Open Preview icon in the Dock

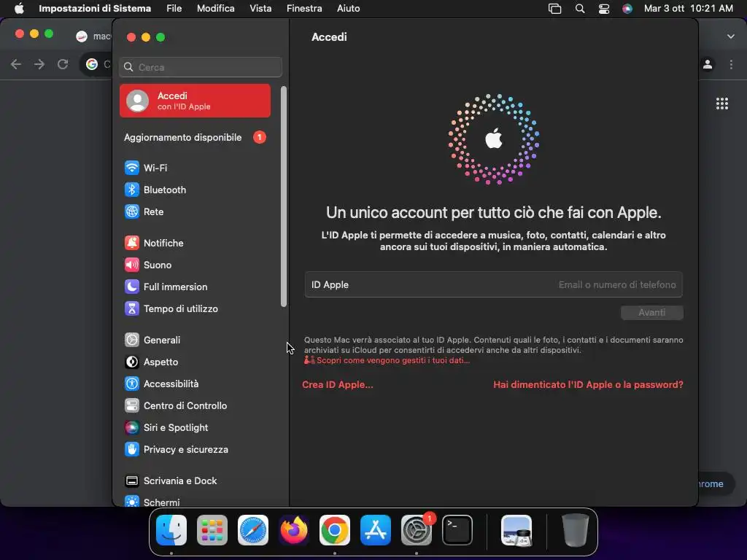(516, 530)
